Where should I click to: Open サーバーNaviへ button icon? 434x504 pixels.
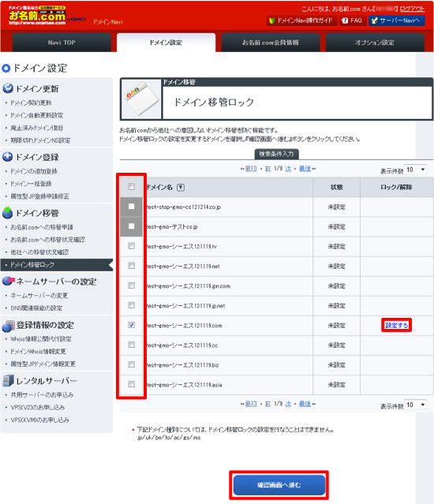(374, 21)
